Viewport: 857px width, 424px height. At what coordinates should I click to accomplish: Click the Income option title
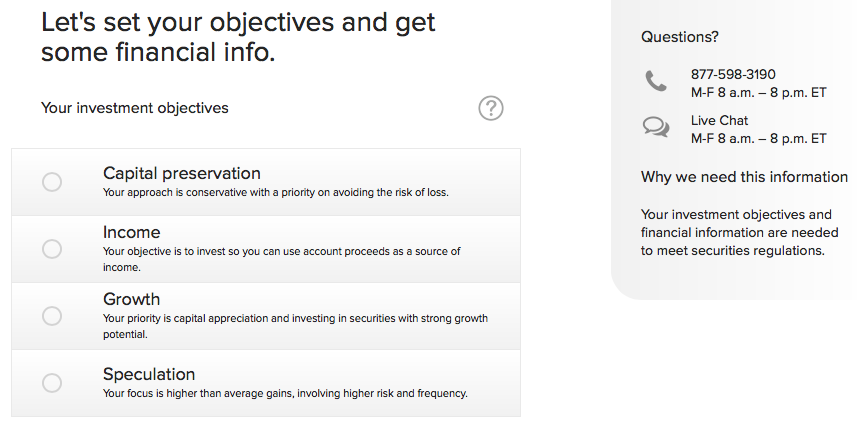(131, 232)
